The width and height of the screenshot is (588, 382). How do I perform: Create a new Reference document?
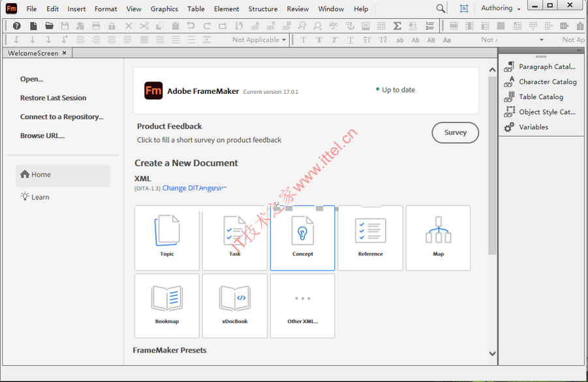point(371,238)
